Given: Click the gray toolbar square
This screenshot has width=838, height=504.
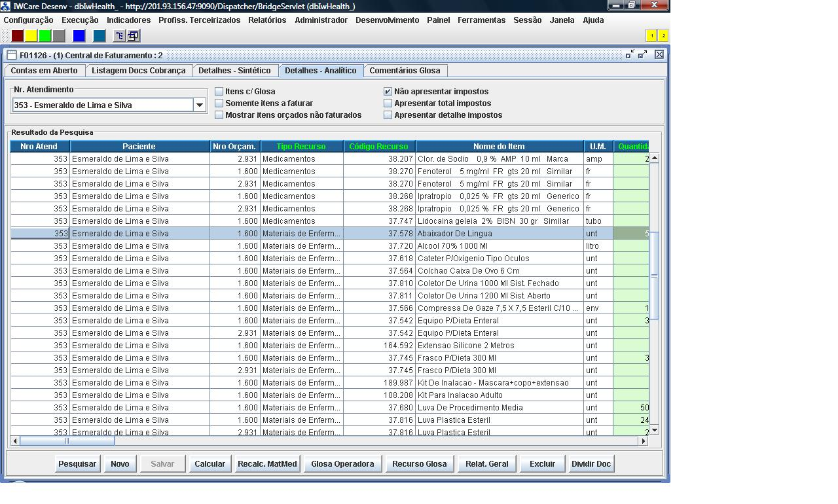Looking at the screenshot, I should [59, 36].
